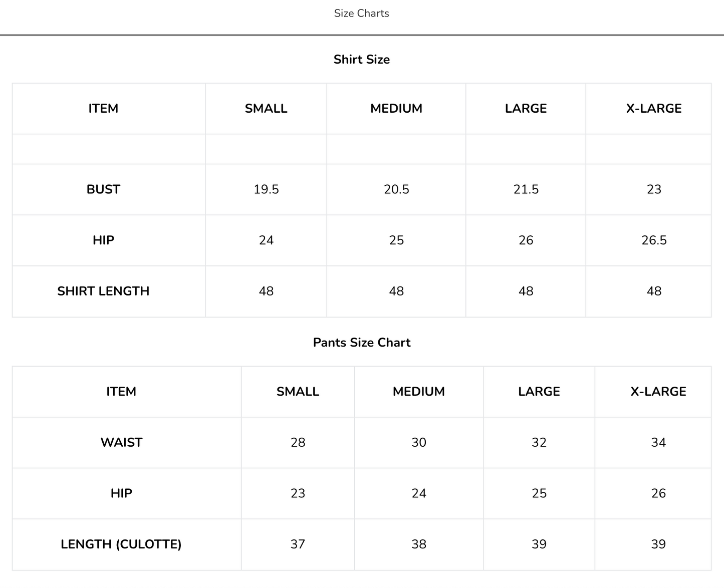Screen dimensions: 724x588
Task: Click the pants hip value 25
Action: click(539, 493)
